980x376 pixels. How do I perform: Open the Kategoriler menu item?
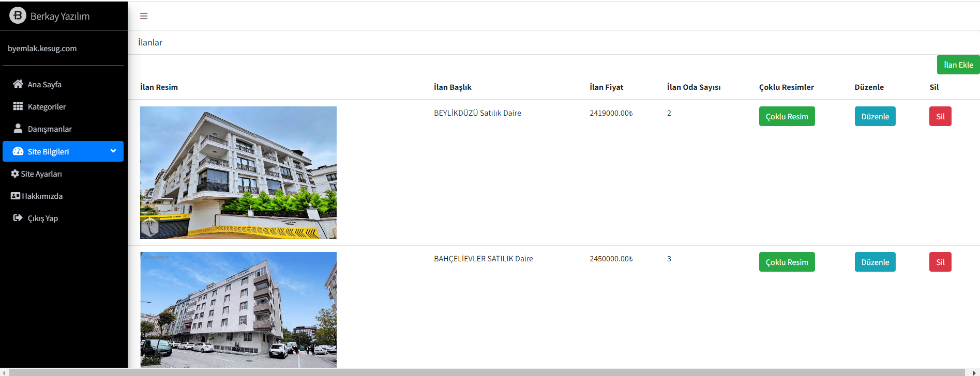(47, 106)
